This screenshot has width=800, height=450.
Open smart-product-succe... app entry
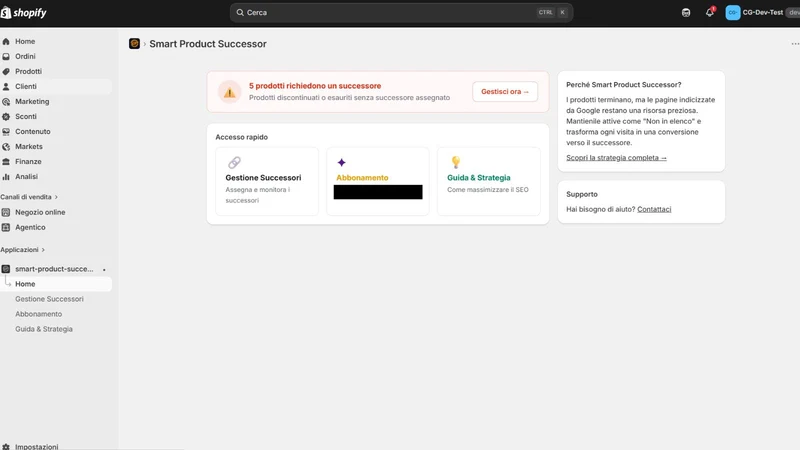(54, 269)
